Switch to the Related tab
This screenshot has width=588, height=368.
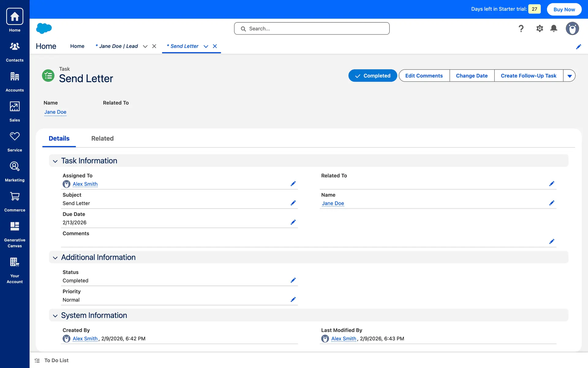[102, 138]
